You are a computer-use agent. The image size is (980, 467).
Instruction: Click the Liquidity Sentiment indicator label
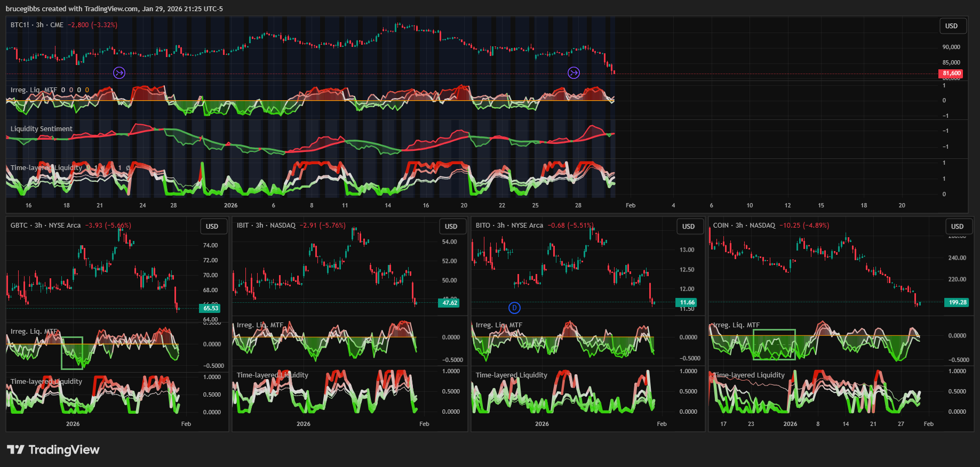[x=42, y=129]
